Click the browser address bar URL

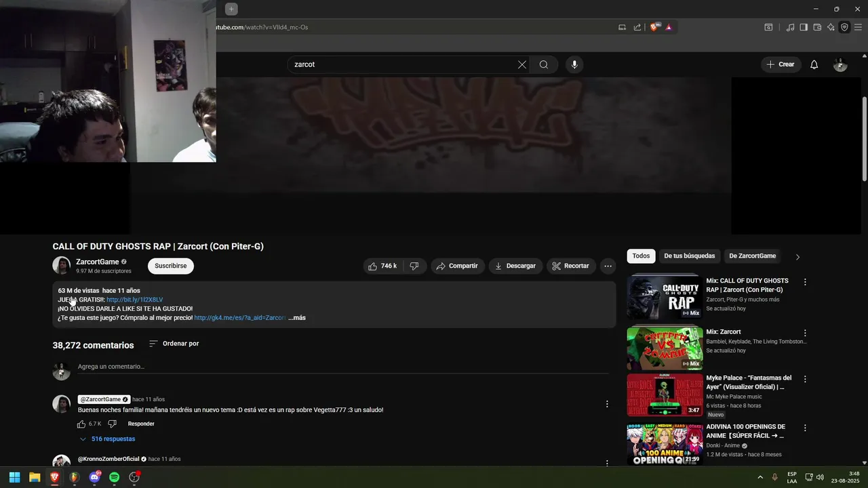(x=262, y=27)
